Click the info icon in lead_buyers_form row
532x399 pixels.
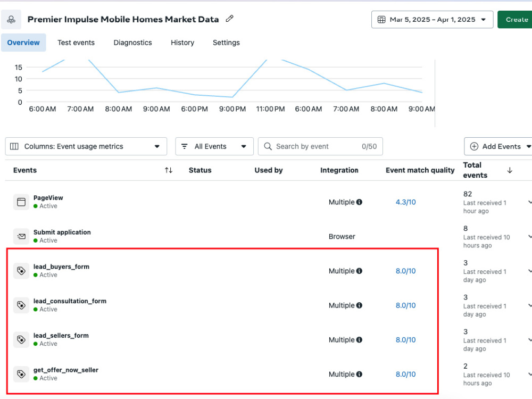pyautogui.click(x=359, y=271)
